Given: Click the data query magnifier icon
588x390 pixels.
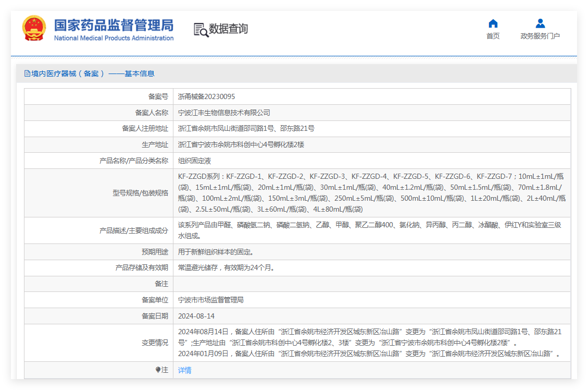Looking at the screenshot, I should coord(201,30).
